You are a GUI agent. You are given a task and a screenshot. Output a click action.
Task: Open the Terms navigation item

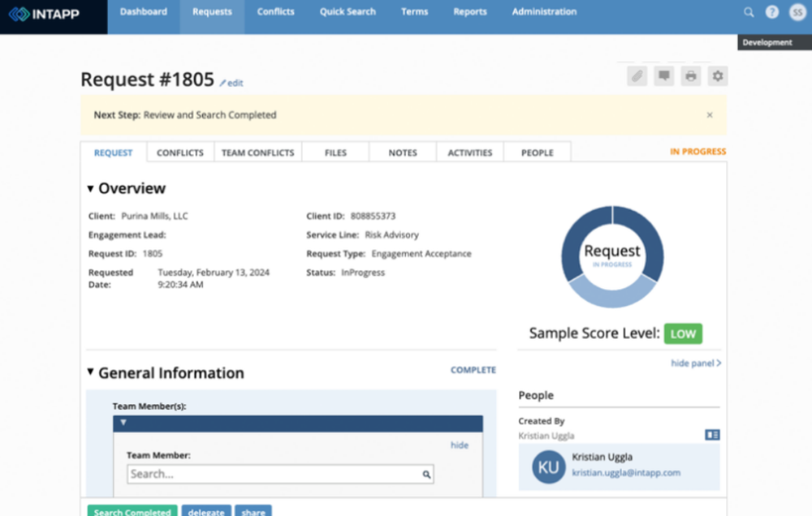click(x=414, y=11)
